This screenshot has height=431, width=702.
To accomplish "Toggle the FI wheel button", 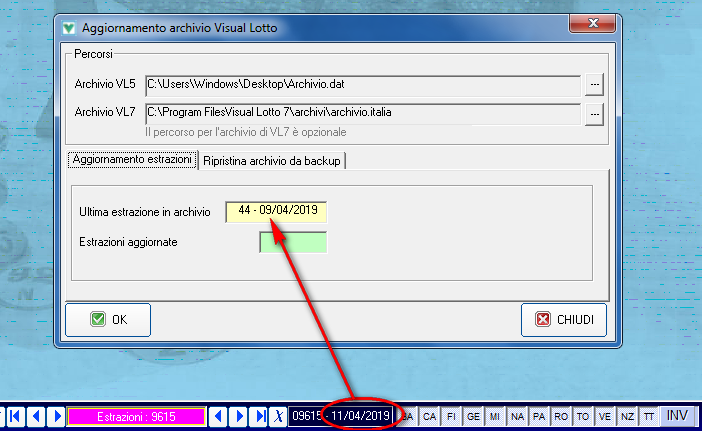I will point(451,417).
